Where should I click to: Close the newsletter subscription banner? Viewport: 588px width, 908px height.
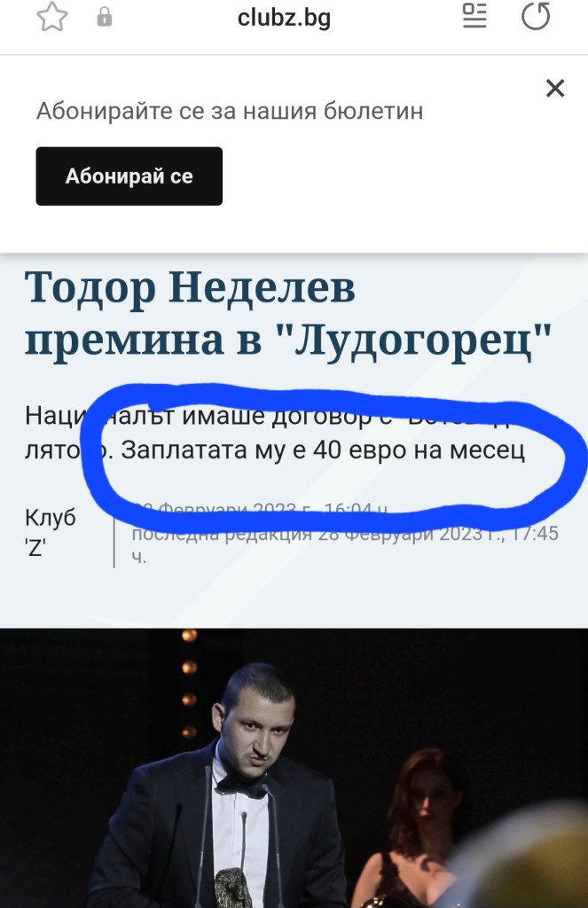[555, 89]
